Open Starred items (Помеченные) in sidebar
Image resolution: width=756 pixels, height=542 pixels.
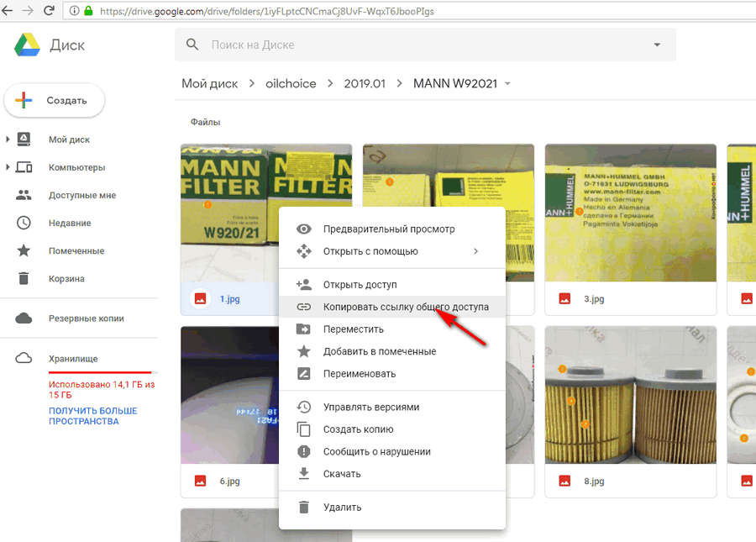pos(76,250)
